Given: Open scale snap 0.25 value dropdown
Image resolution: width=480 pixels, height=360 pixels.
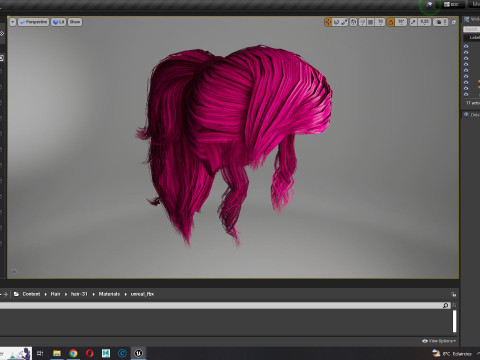Looking at the screenshot, I should coord(424,22).
